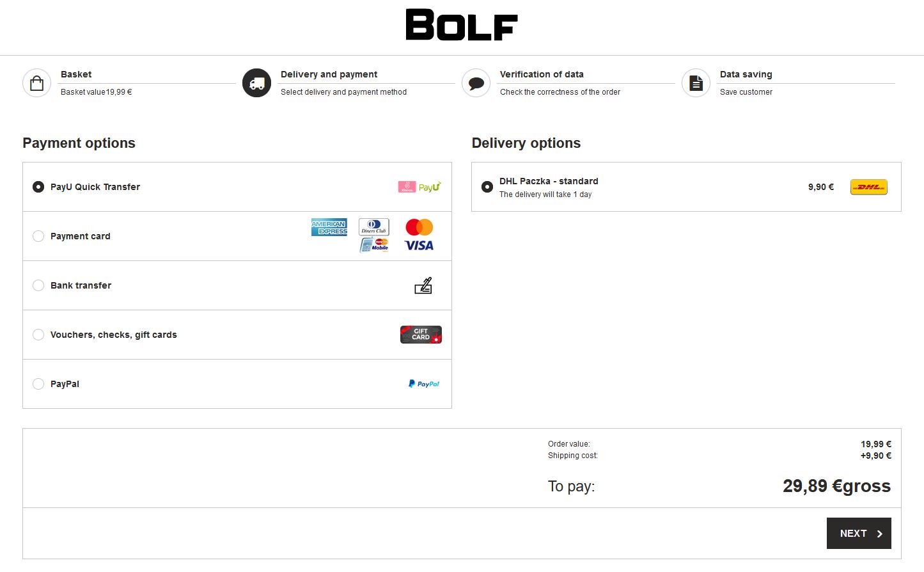The image size is (924, 572).
Task: Choose Bank transfer radio option
Action: pyautogui.click(x=38, y=285)
